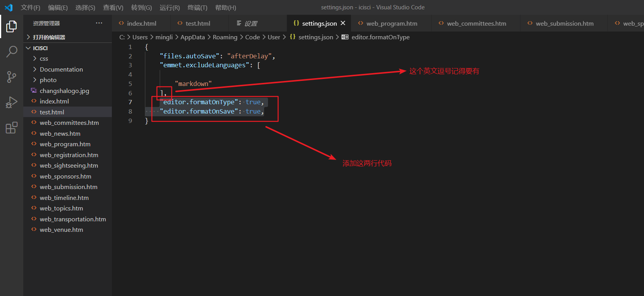This screenshot has width=644, height=296.
Task: Click the editor.formatOnType breadcrumb item
Action: [381, 37]
